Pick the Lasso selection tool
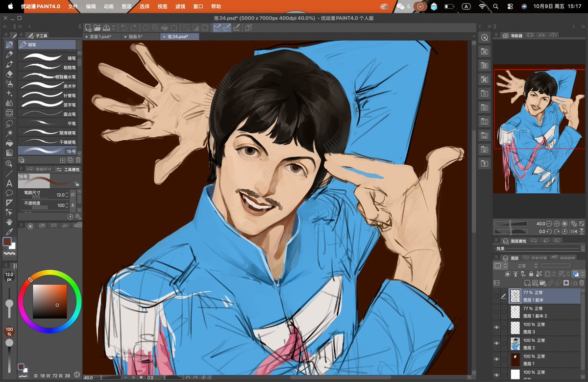 click(x=9, y=124)
